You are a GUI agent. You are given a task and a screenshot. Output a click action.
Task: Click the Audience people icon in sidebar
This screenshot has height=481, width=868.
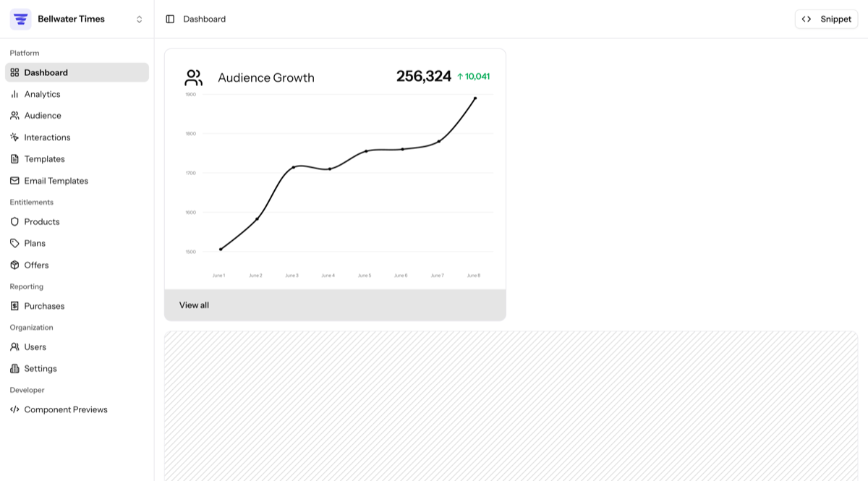click(x=14, y=116)
